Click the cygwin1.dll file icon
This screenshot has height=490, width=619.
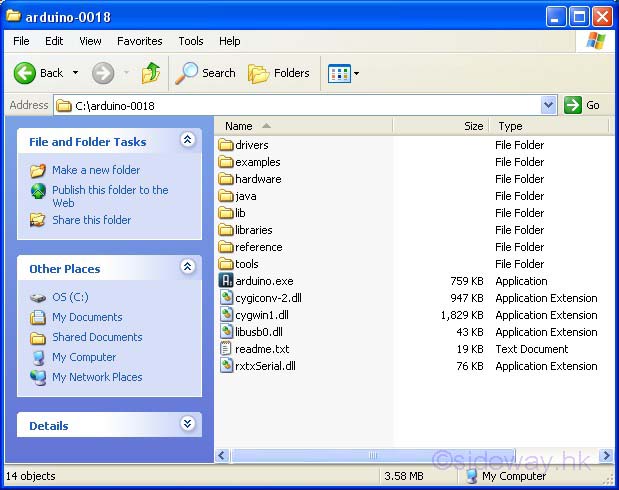(x=226, y=315)
